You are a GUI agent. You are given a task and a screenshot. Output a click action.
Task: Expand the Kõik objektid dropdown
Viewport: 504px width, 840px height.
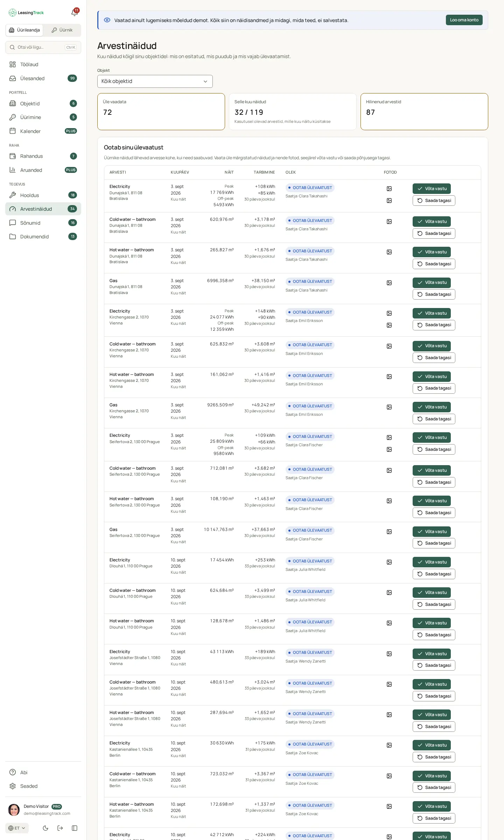(155, 81)
